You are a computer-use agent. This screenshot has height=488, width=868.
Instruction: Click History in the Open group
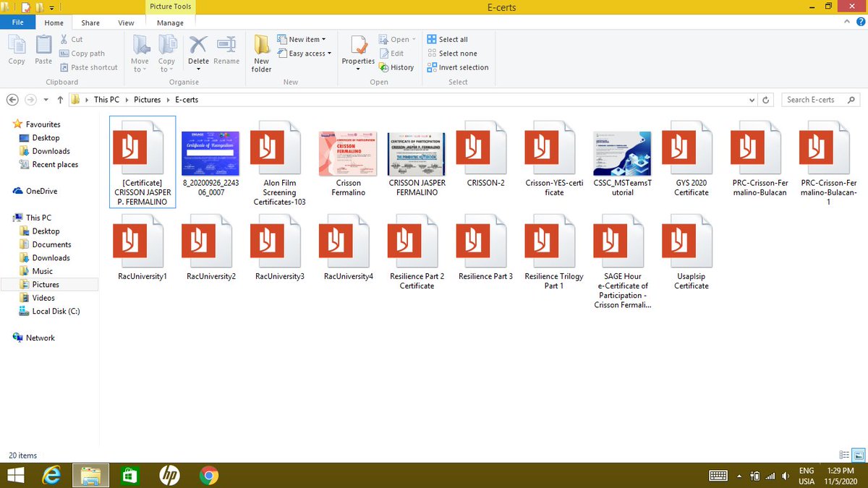(x=396, y=67)
